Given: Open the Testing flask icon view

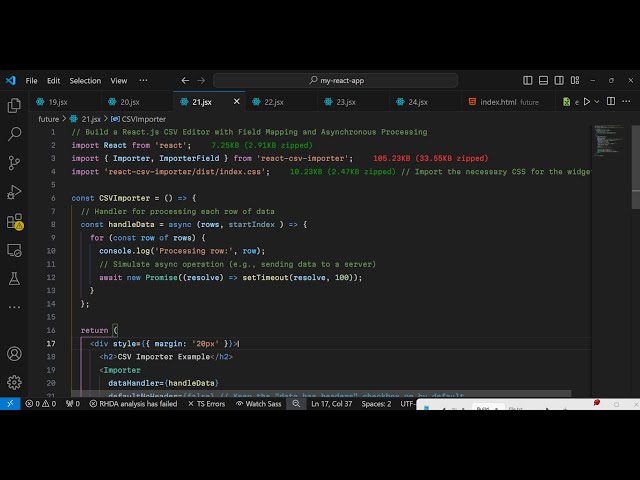Looking at the screenshot, I should [x=14, y=278].
